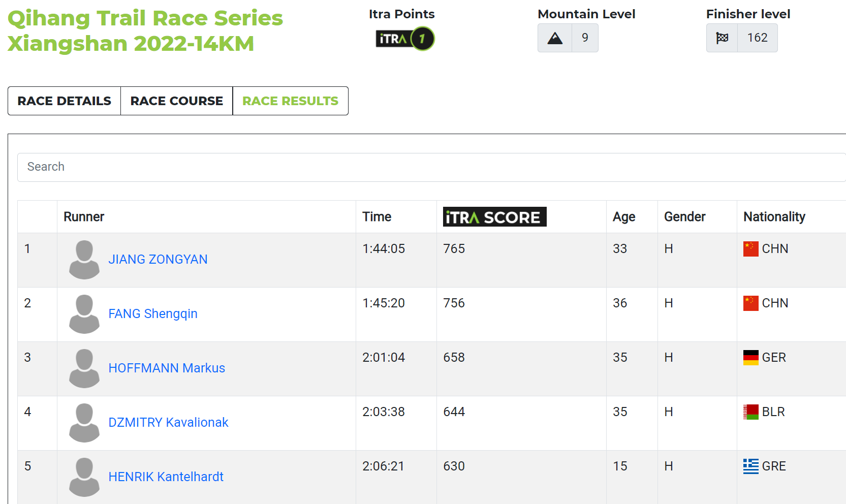
Task: Click the China flag in first row
Action: [x=750, y=249]
